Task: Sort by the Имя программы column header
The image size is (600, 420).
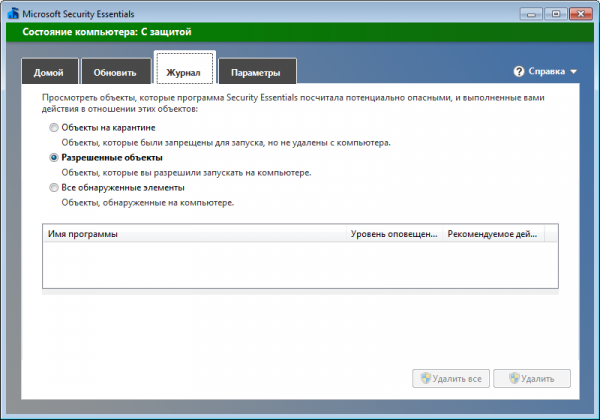Action: tap(194, 234)
